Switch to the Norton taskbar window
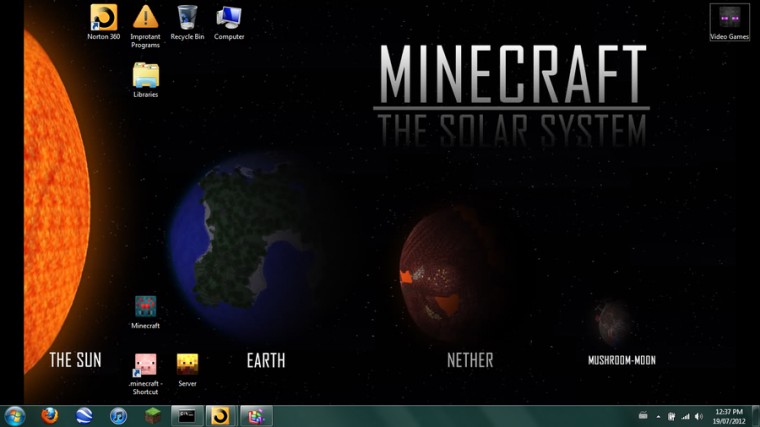Viewport: 760px width, 427px height. tap(221, 416)
